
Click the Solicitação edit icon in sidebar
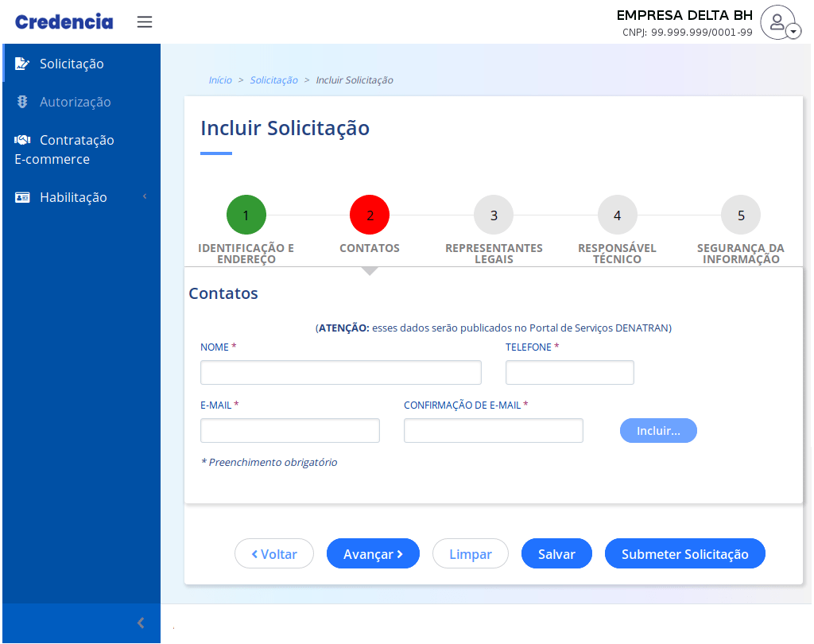pyautogui.click(x=22, y=64)
